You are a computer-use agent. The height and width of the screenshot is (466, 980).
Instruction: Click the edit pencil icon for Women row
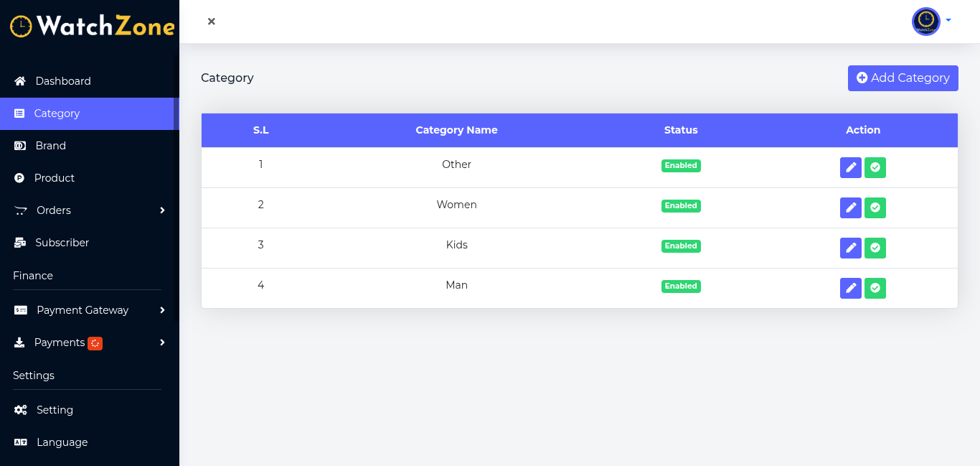(x=850, y=208)
